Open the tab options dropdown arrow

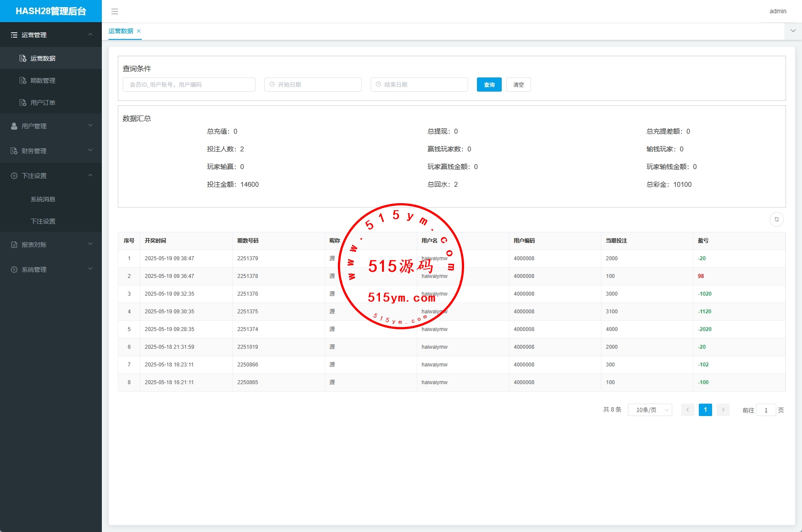tap(793, 31)
